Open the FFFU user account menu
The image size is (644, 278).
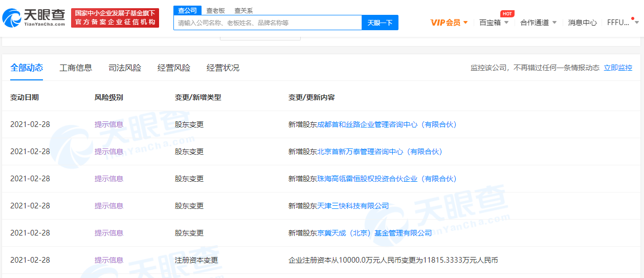[x=621, y=23]
